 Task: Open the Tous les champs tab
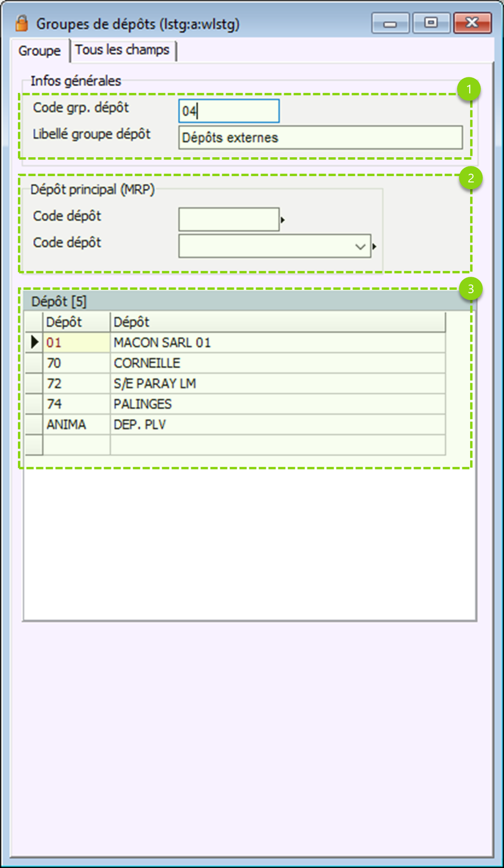(x=122, y=50)
